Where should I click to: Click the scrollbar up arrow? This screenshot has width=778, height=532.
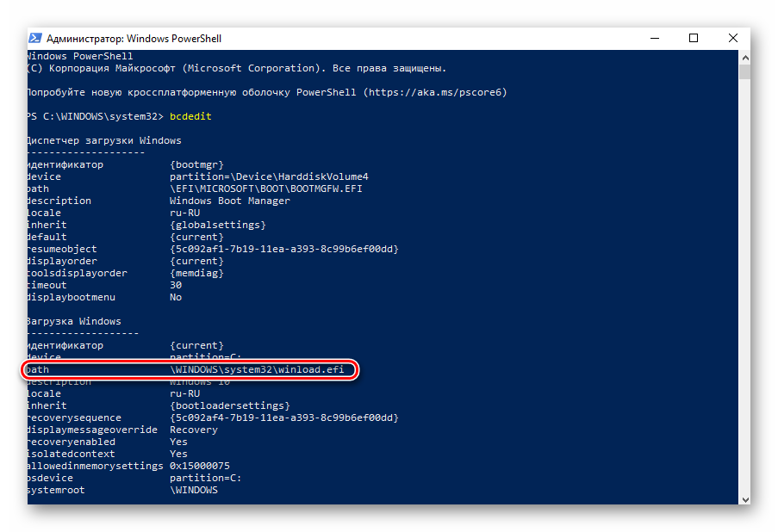[x=744, y=58]
